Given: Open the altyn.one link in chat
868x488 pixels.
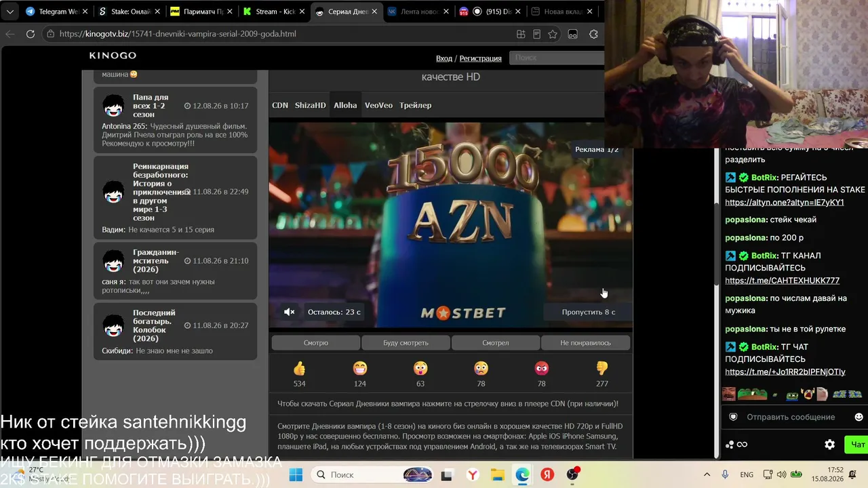Looking at the screenshot, I should tap(785, 203).
